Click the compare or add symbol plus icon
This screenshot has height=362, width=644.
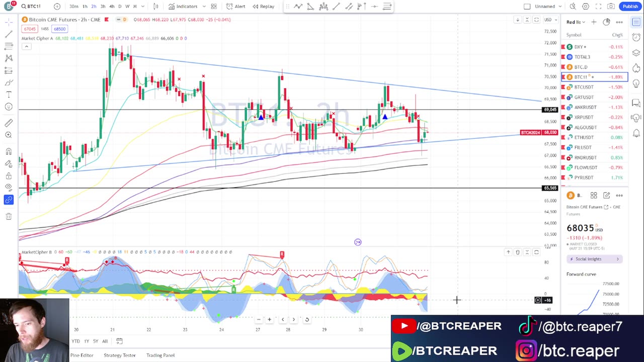pos(57,7)
